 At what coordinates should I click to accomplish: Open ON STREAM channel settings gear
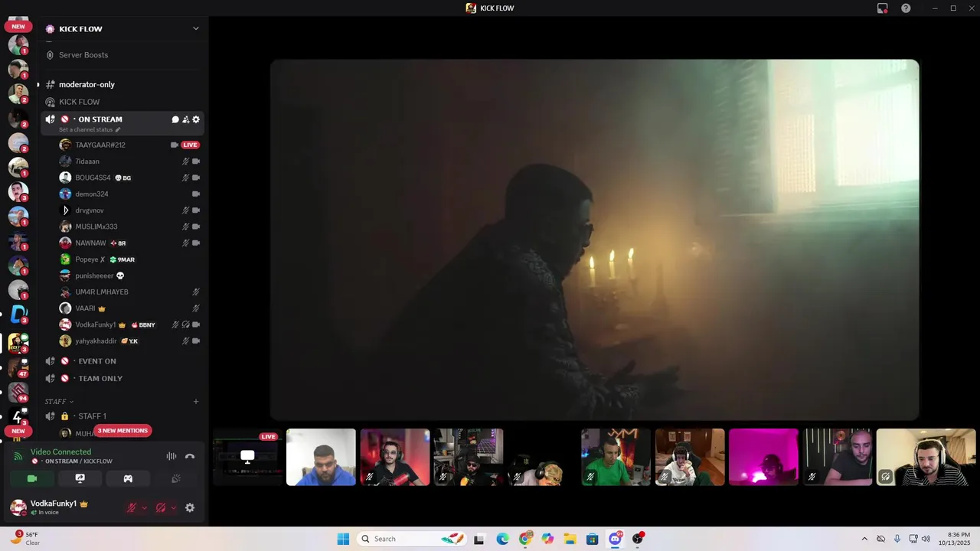(x=196, y=119)
